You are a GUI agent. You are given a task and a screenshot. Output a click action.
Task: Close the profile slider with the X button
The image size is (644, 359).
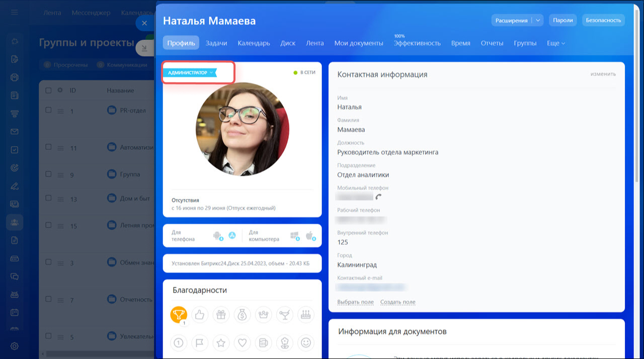tap(144, 23)
